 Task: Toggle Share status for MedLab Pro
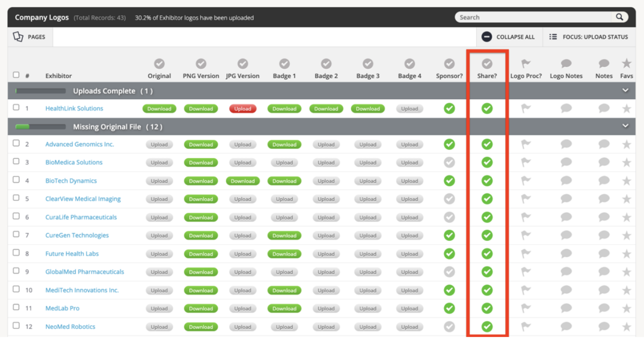pyautogui.click(x=487, y=308)
